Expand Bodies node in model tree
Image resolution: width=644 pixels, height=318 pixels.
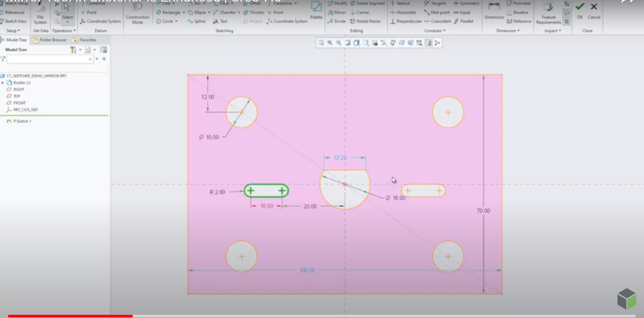3,82
